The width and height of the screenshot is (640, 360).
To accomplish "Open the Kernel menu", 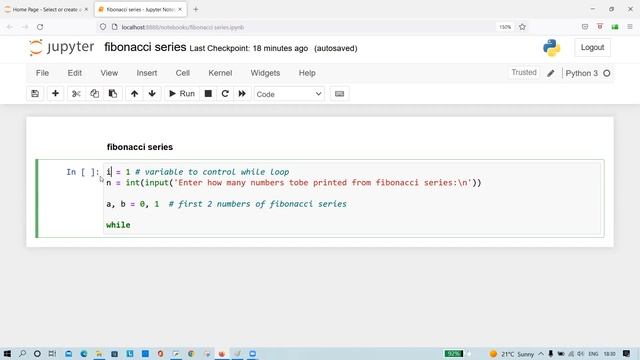I will tap(220, 73).
